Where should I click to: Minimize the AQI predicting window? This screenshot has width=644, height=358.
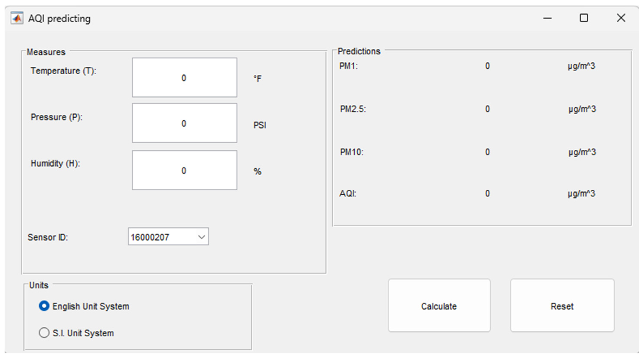(547, 18)
